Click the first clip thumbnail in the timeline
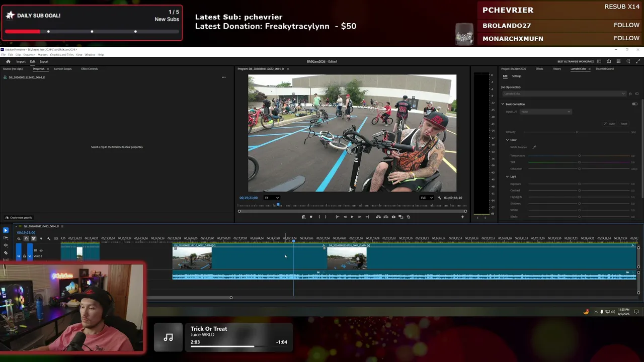Screen dimensions: 644x362 click(192, 258)
